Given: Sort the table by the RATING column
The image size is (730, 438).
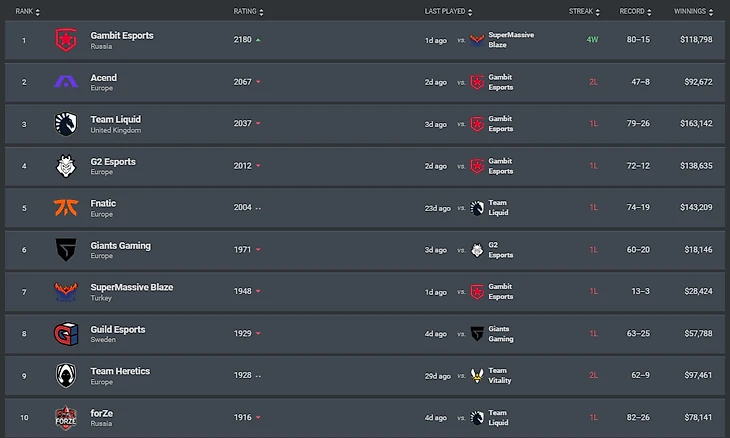Looking at the screenshot, I should click(244, 10).
